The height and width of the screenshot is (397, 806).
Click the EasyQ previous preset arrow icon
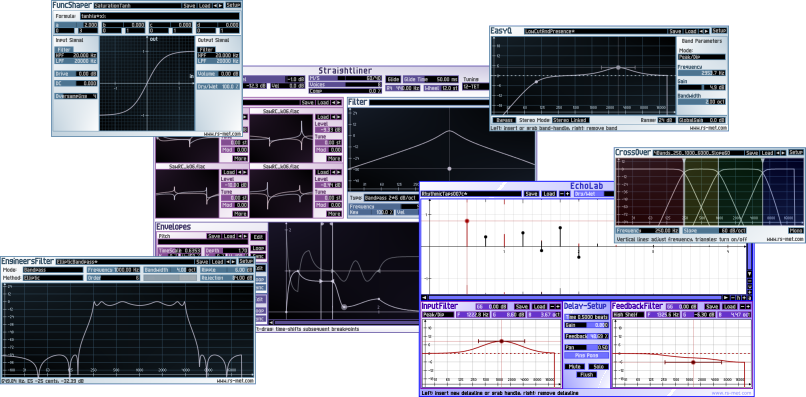point(701,31)
